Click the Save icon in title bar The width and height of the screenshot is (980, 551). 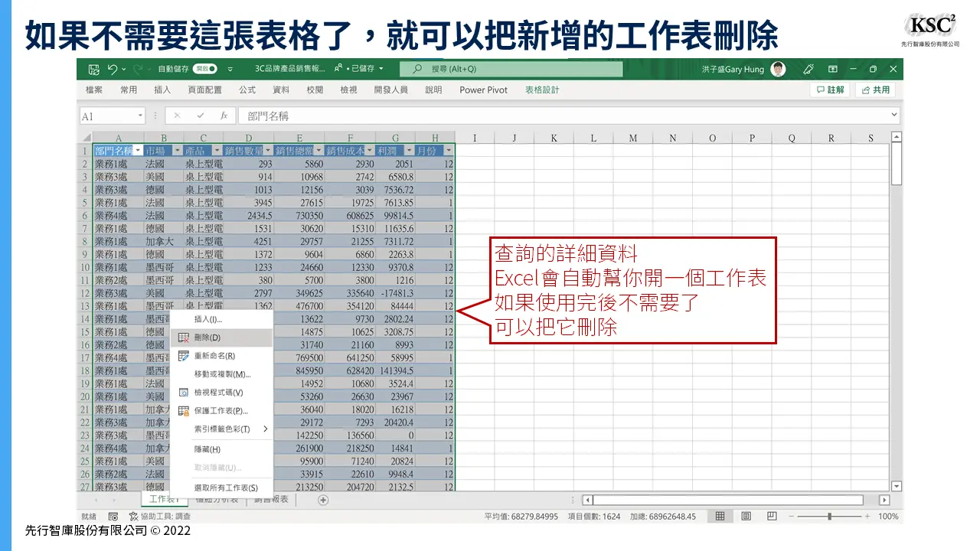93,69
